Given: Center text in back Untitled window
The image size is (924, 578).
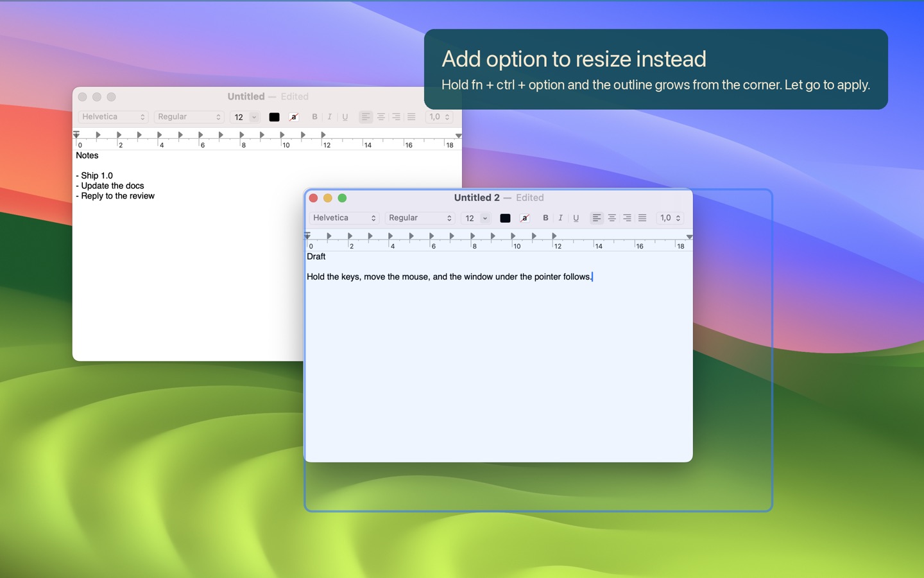Looking at the screenshot, I should click(x=381, y=117).
